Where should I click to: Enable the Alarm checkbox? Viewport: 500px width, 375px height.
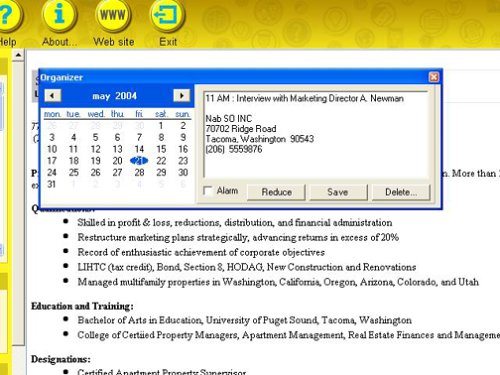coord(208,191)
